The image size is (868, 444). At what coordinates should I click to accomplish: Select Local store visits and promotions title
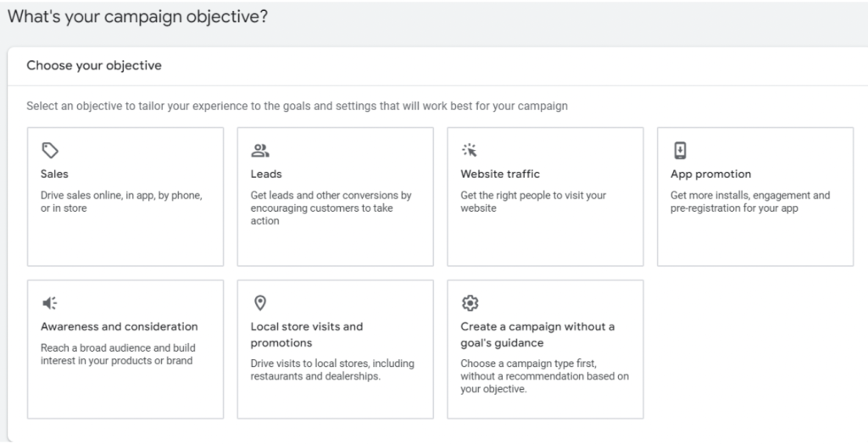coord(307,335)
